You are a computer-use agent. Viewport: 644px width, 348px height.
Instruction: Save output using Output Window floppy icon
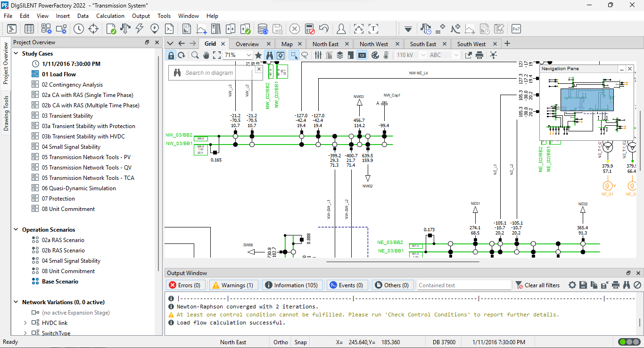coord(583,285)
